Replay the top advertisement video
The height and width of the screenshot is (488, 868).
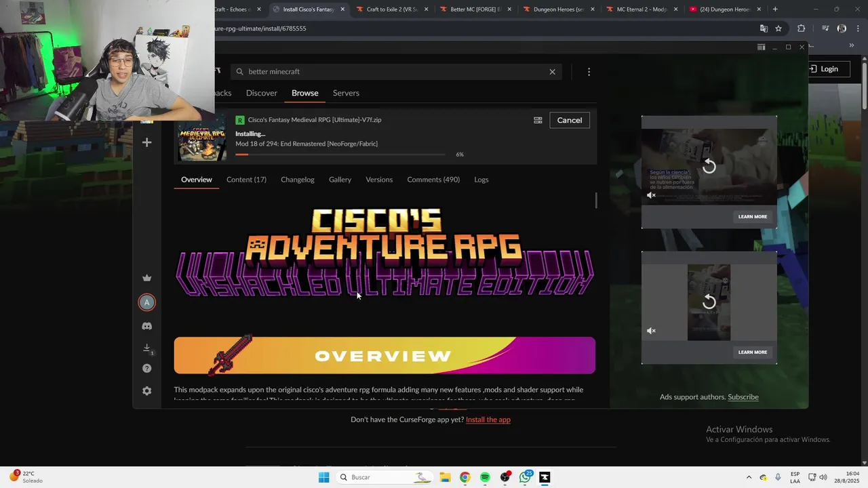pyautogui.click(x=709, y=166)
